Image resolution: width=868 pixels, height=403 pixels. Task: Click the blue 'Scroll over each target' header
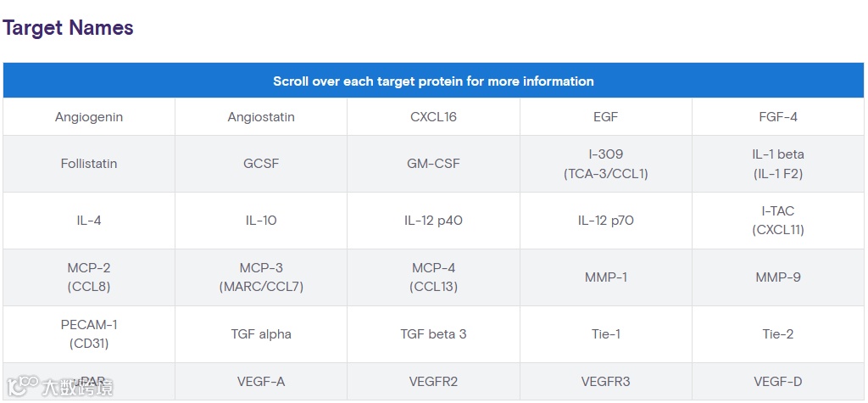pos(433,81)
